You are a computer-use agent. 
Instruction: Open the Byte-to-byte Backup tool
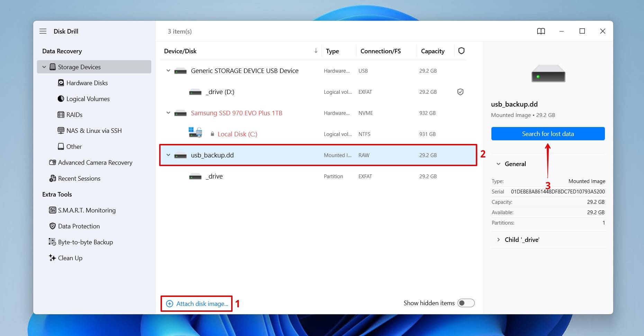tap(85, 242)
